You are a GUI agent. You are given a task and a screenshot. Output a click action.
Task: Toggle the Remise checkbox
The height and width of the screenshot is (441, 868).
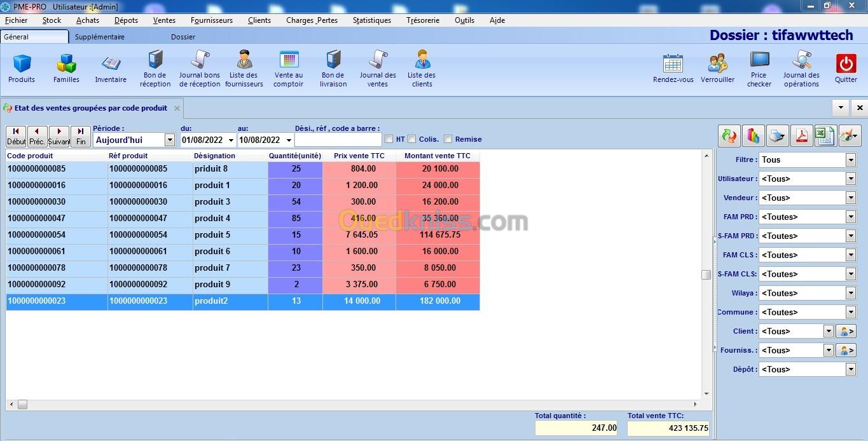pos(448,139)
